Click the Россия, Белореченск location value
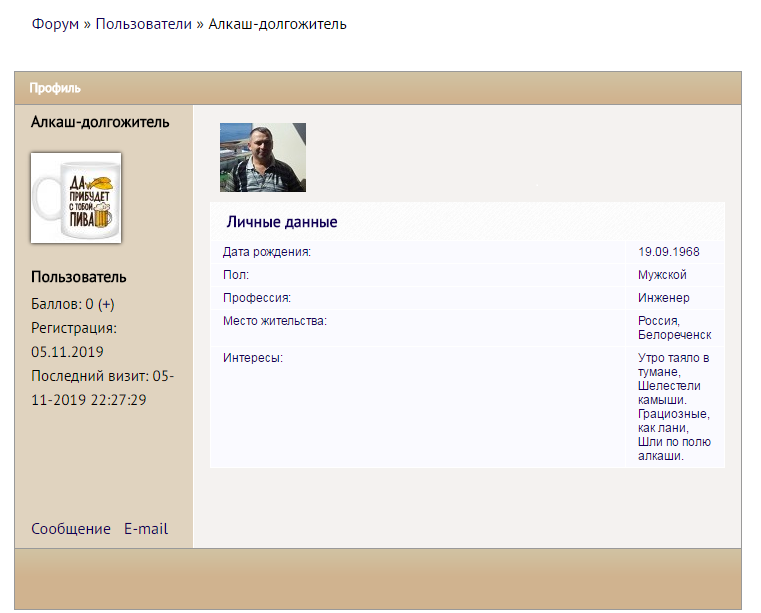The width and height of the screenshot is (761, 613). [x=674, y=328]
